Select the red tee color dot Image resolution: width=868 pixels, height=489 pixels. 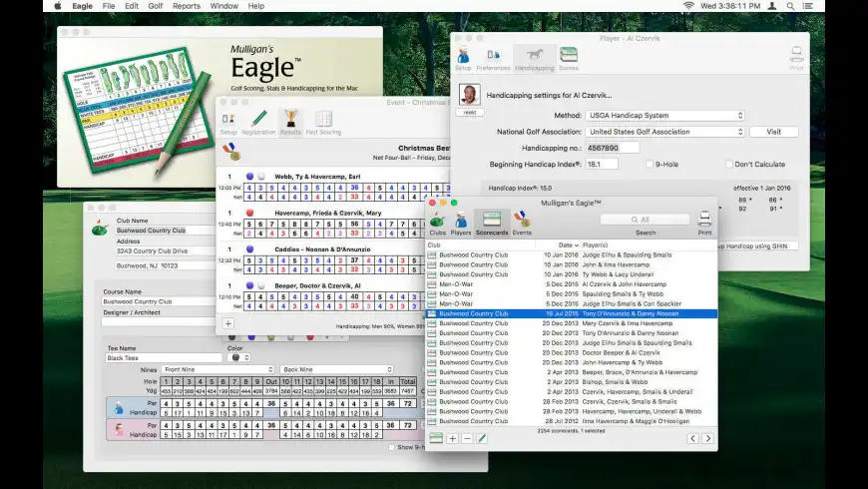click(310, 337)
